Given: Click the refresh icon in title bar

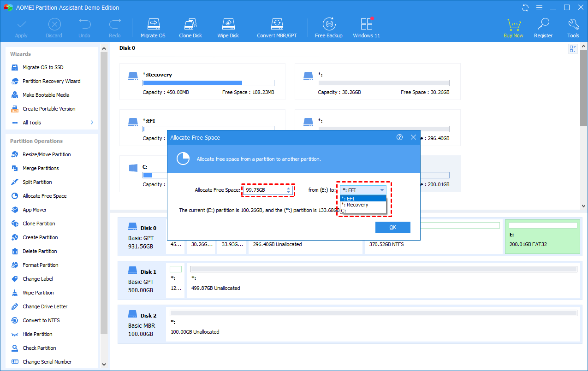Looking at the screenshot, I should click(x=525, y=7).
